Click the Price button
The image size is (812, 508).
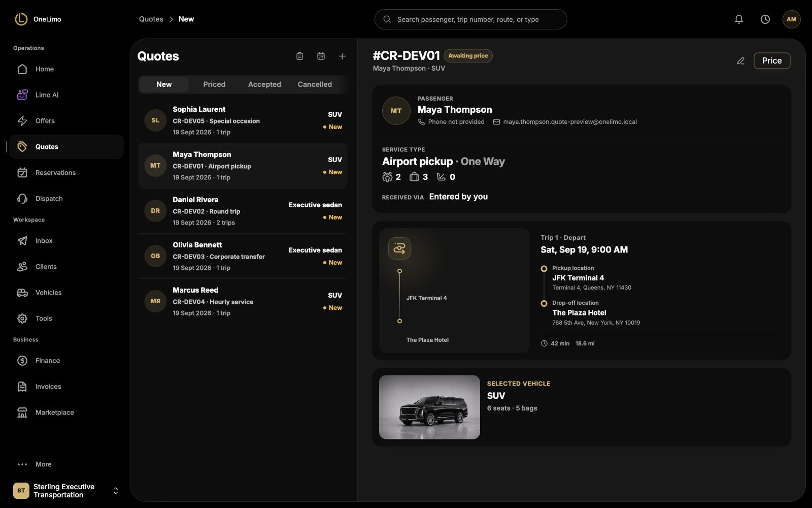coord(772,60)
